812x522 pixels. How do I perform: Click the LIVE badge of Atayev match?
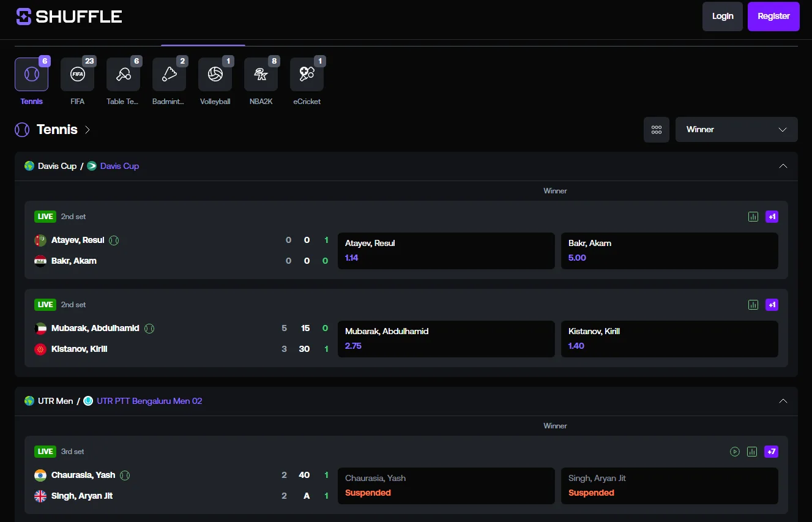(x=45, y=217)
